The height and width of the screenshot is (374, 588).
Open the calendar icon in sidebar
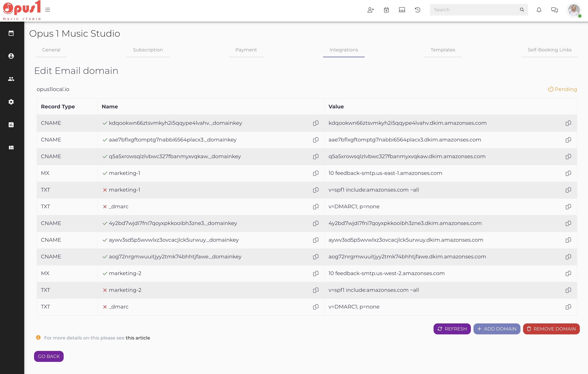click(x=11, y=33)
